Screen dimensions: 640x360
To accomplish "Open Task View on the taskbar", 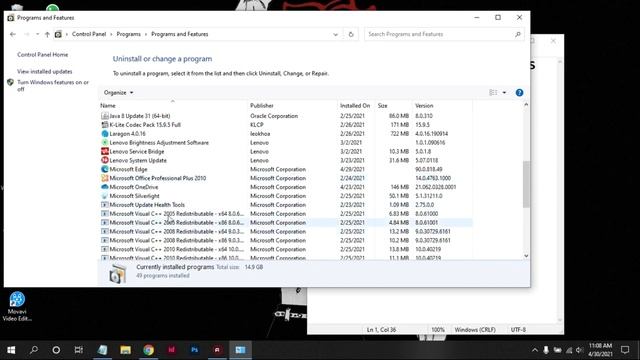I will click(x=79, y=350).
